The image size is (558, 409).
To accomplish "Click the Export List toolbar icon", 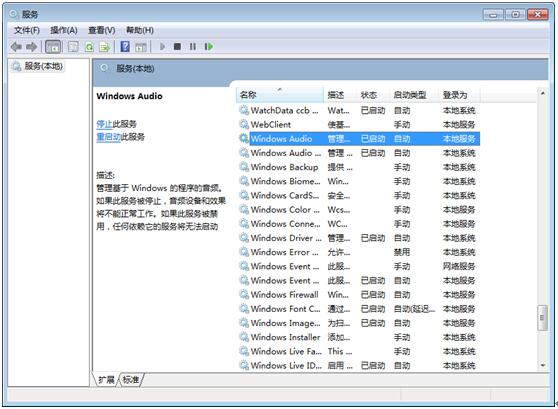I will tap(105, 47).
